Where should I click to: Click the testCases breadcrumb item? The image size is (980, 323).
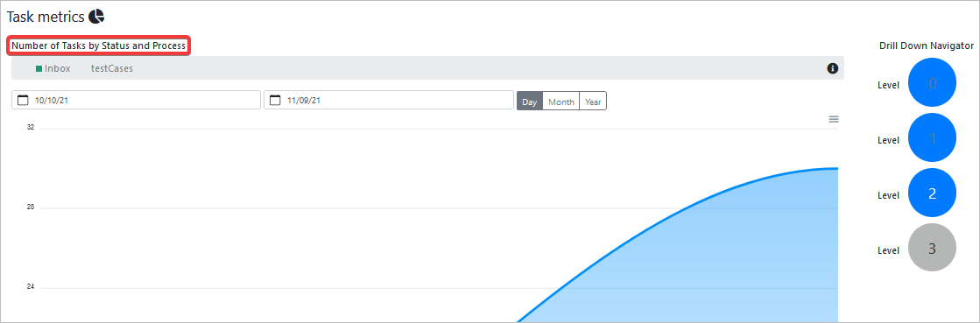click(x=112, y=69)
